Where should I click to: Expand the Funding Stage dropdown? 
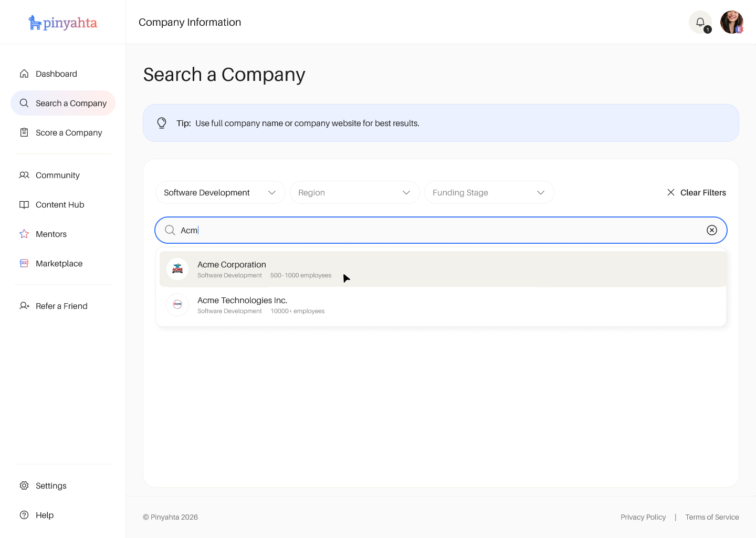[x=489, y=192]
